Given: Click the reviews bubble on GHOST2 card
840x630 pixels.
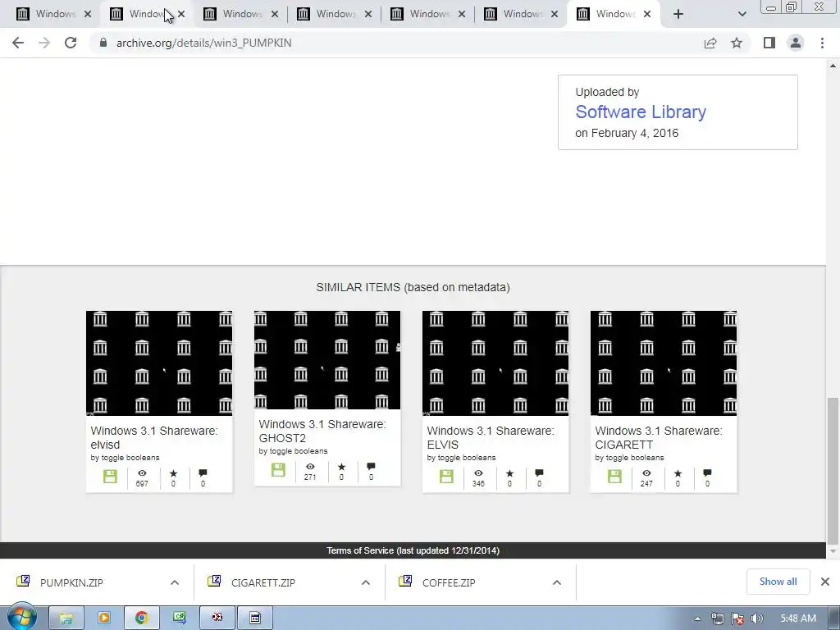Looking at the screenshot, I should click(371, 467).
